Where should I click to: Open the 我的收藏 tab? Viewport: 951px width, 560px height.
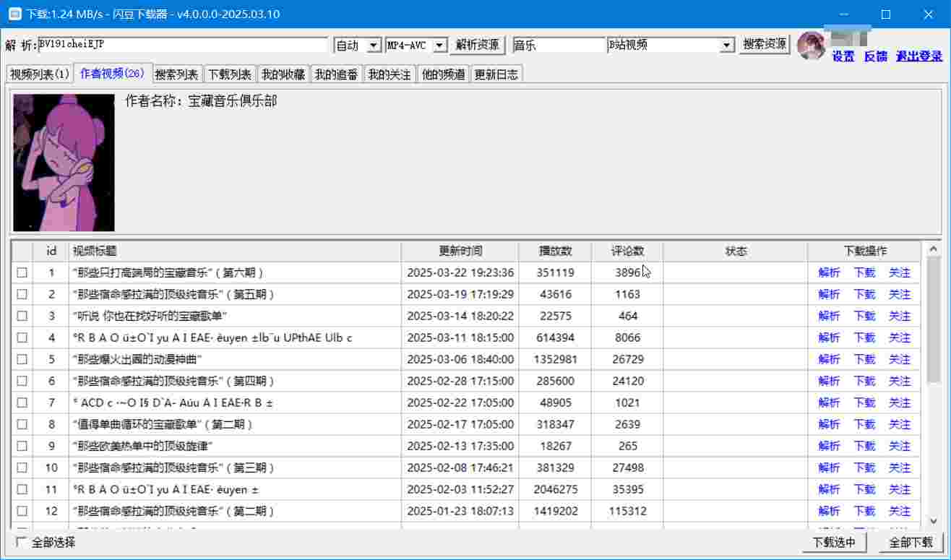point(283,74)
